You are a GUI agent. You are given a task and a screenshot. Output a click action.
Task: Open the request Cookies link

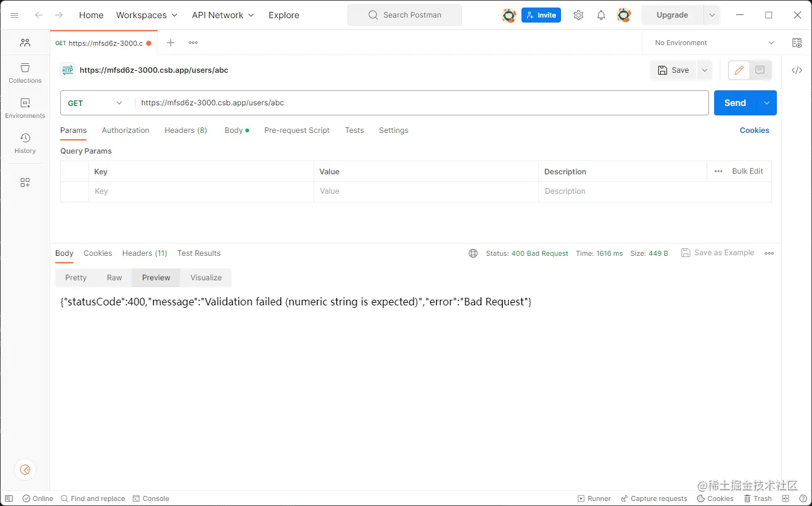pos(754,130)
